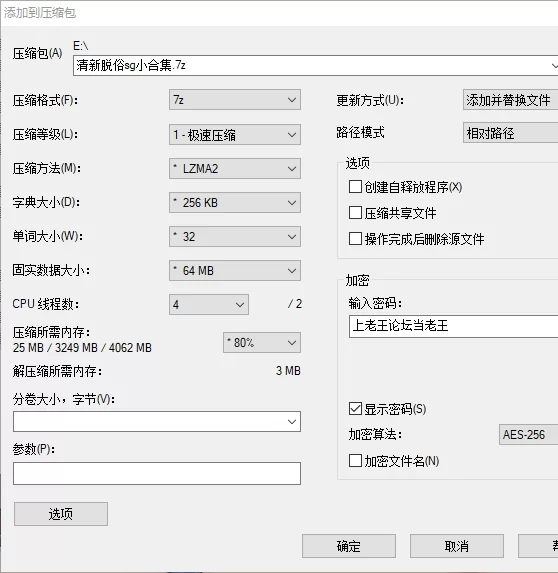Uncheck the 显示密码 checkbox
Viewport: 558px width, 573px height.
pyautogui.click(x=355, y=409)
